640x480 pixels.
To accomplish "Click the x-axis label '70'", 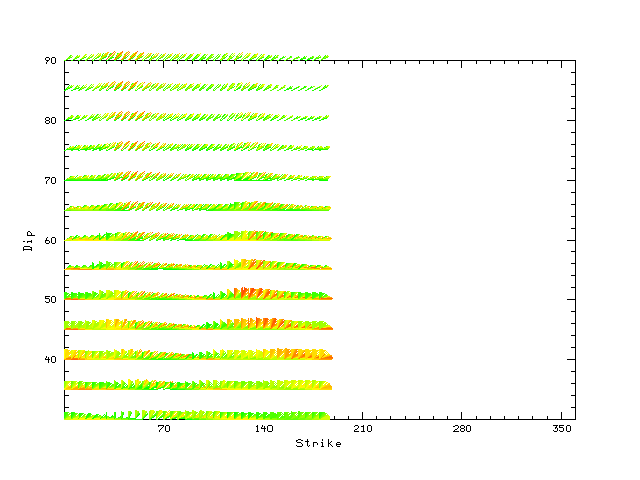I will tap(164, 429).
